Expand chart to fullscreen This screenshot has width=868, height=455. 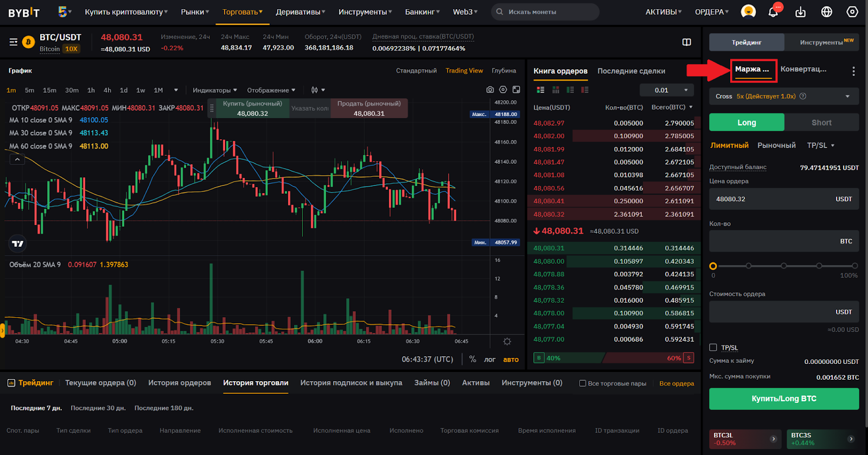point(516,89)
